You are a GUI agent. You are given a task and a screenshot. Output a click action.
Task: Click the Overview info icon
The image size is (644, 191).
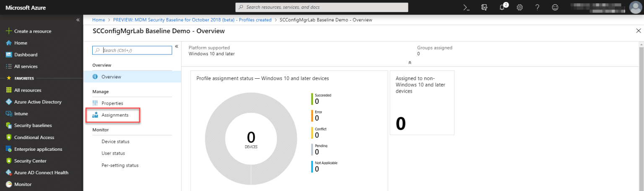point(95,77)
